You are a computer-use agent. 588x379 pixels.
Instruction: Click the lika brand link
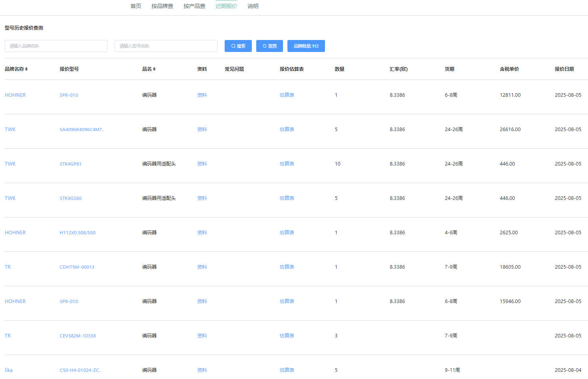tap(9, 370)
